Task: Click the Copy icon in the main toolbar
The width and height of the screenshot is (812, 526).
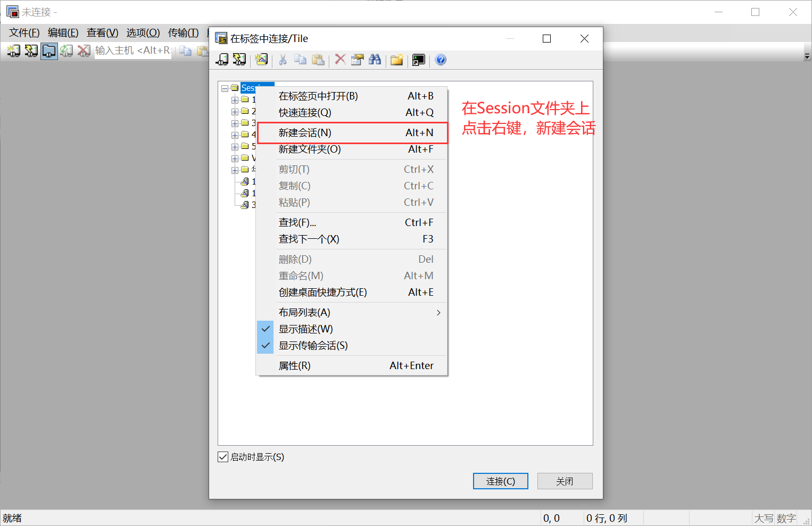Action: (x=185, y=51)
